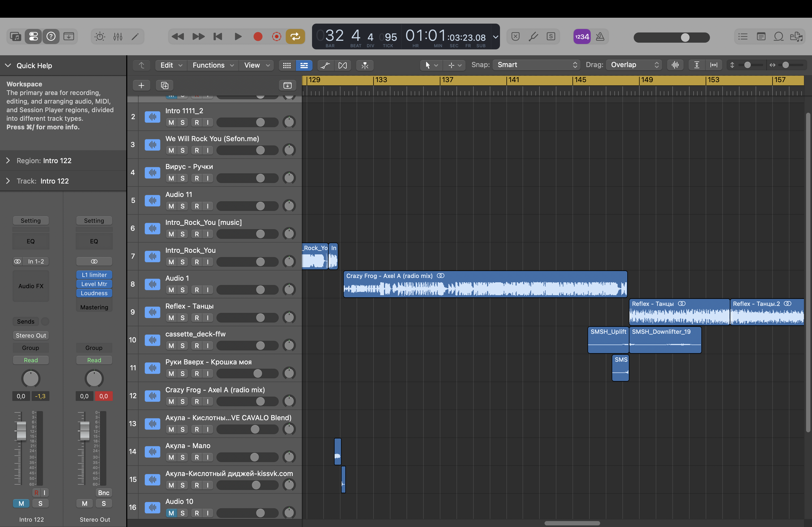This screenshot has width=812, height=527.
Task: Record-enable the Audio 1 track
Action: pos(197,290)
